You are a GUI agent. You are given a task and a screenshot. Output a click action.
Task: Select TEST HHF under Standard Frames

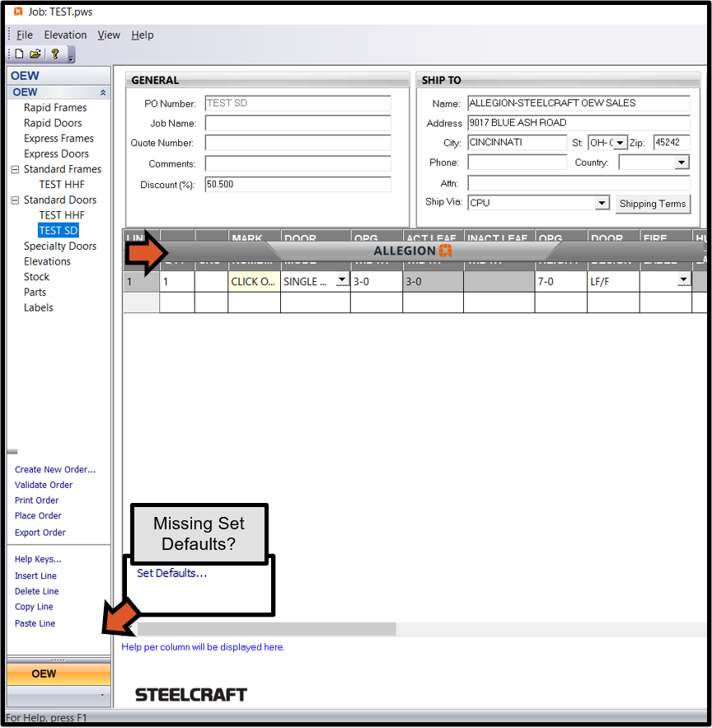coord(62,185)
